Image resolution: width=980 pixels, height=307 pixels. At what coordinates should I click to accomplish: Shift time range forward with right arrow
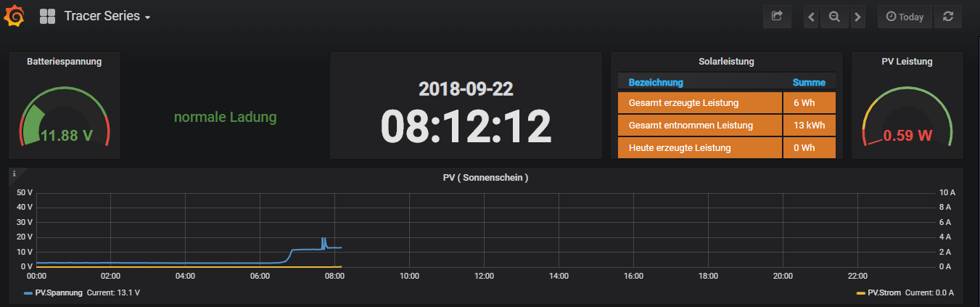857,17
